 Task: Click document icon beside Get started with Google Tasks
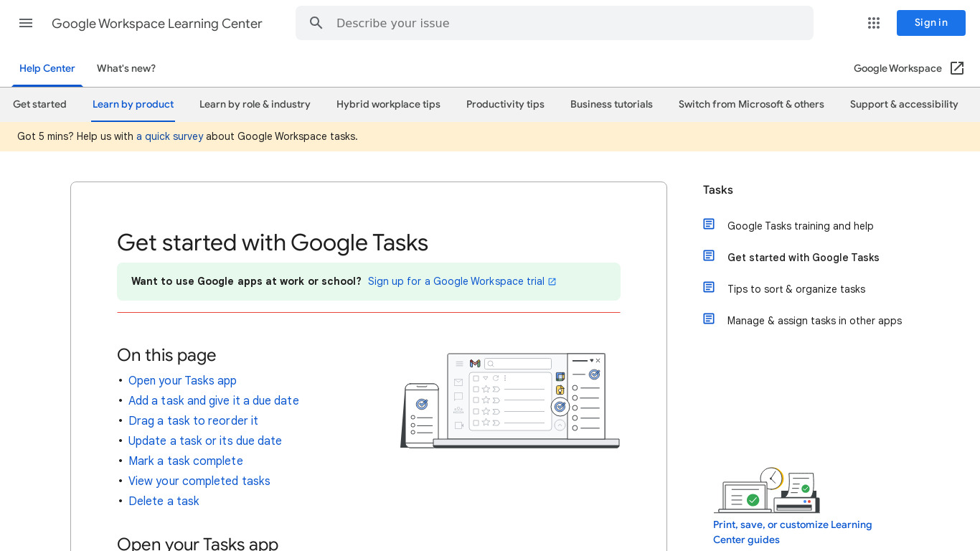(x=709, y=255)
